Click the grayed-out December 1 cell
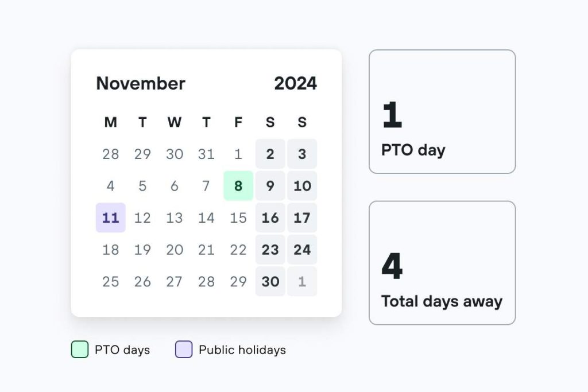This screenshot has width=588, height=392. (302, 281)
